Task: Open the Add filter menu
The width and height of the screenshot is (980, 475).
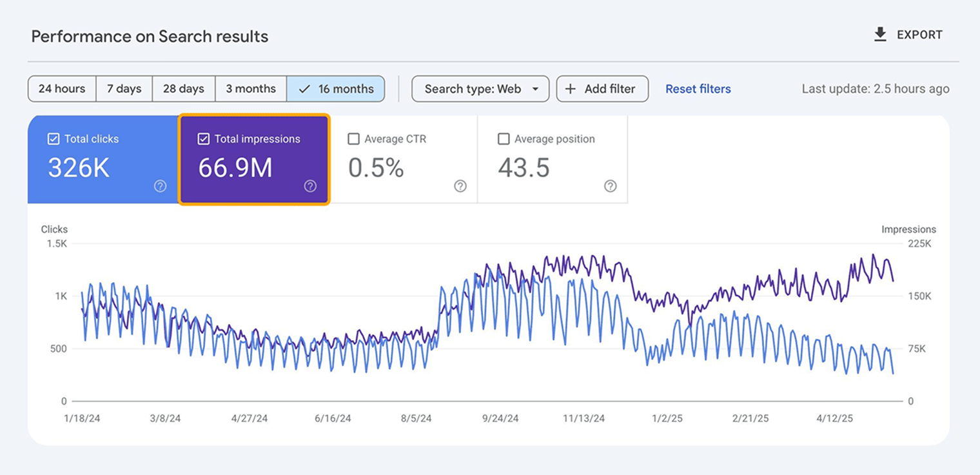Action: pyautogui.click(x=602, y=88)
